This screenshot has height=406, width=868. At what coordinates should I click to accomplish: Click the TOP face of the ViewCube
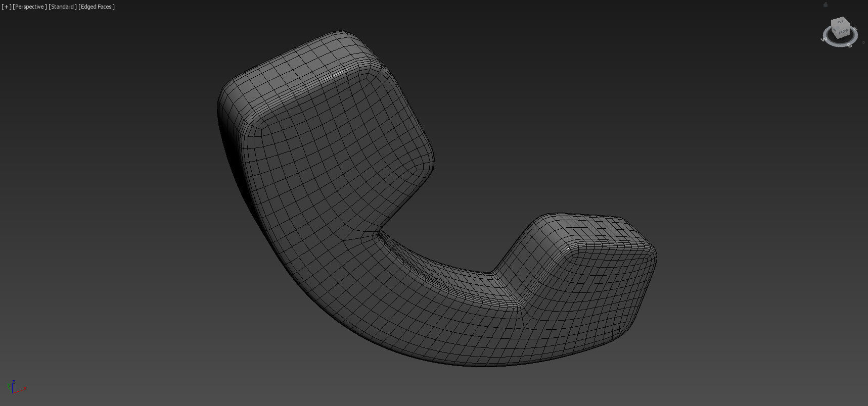tap(841, 22)
